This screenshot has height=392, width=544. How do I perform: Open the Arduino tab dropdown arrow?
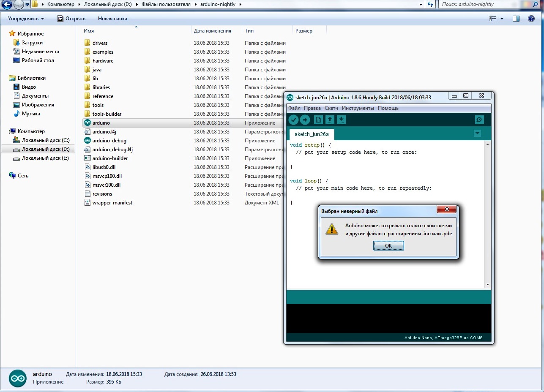point(477,133)
